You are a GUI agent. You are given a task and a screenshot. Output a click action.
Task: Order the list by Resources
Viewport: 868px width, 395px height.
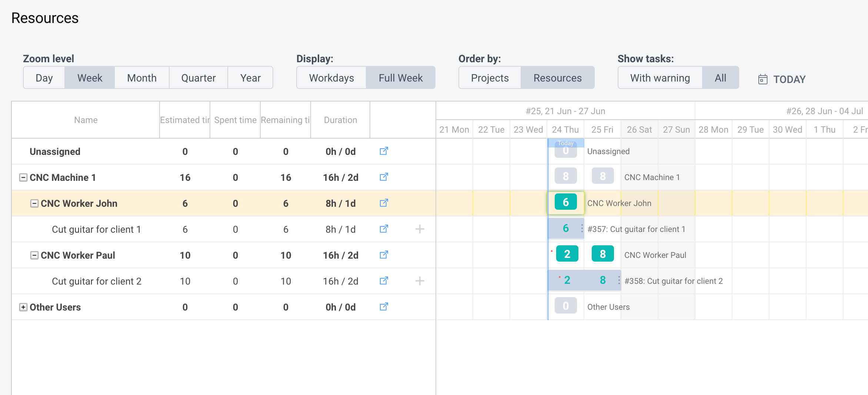point(557,78)
